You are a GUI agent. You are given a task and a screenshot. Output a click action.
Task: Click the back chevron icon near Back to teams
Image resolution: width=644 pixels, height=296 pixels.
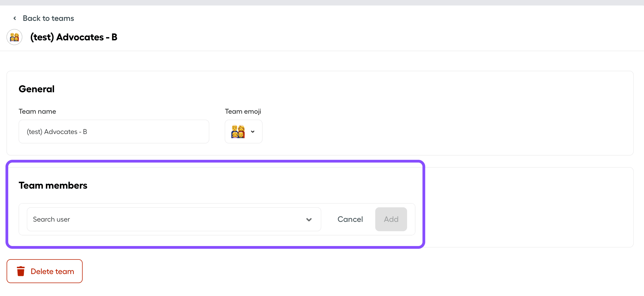(15, 18)
